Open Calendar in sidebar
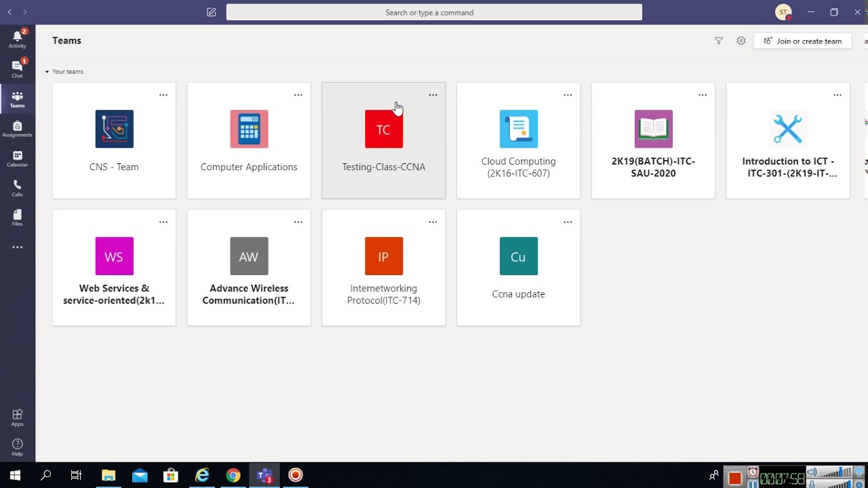Viewport: 868px width, 488px height. (x=18, y=159)
